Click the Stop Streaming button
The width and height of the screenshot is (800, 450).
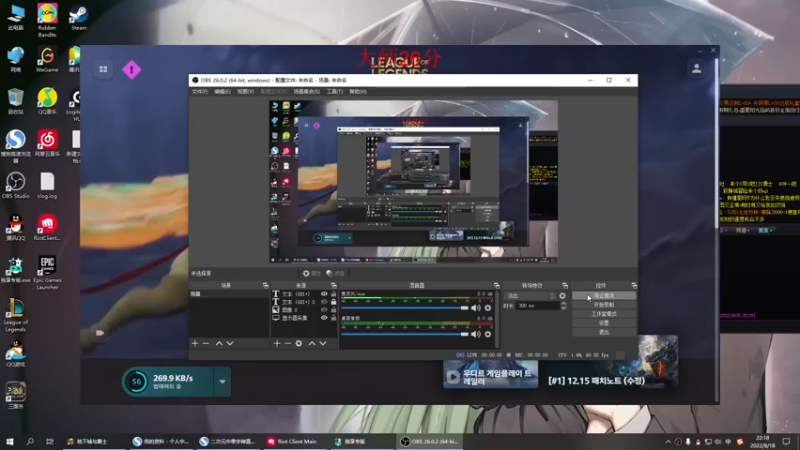[x=604, y=295]
